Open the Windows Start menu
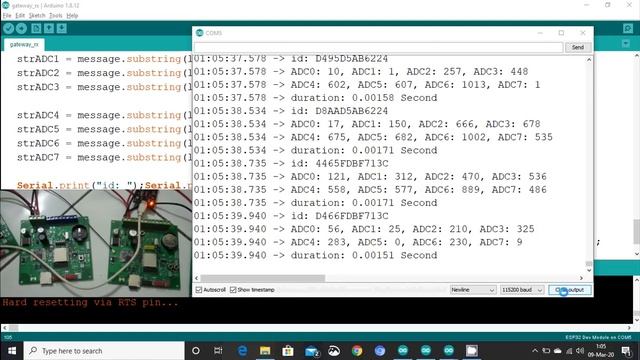The height and width of the screenshot is (360, 640). [x=11, y=351]
